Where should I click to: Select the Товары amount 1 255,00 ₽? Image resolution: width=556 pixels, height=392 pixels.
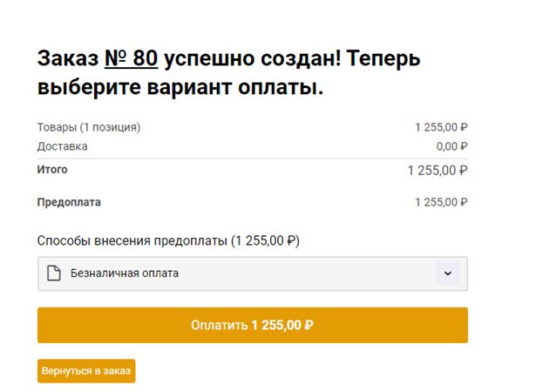tap(441, 127)
